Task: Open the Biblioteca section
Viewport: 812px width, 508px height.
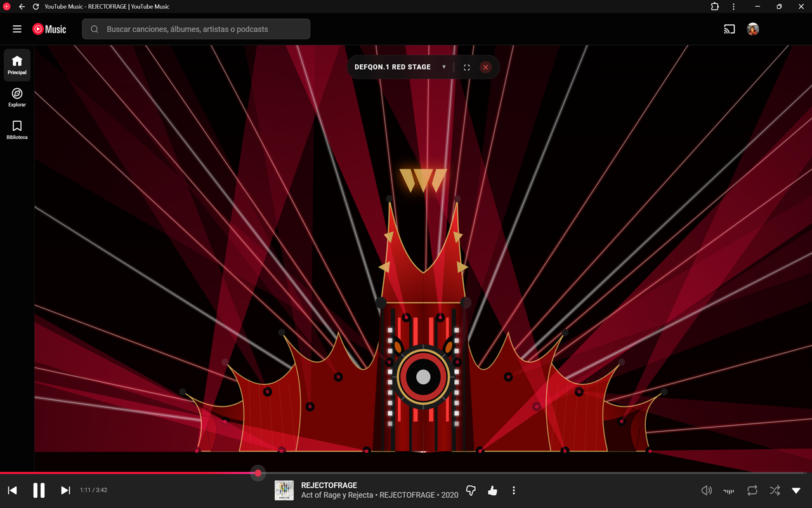Action: (x=17, y=130)
